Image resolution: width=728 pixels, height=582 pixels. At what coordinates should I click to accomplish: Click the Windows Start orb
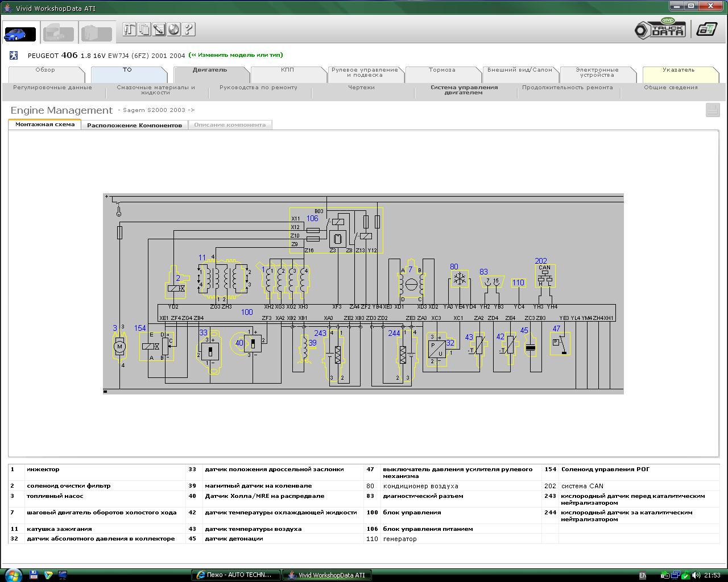click(x=13, y=575)
